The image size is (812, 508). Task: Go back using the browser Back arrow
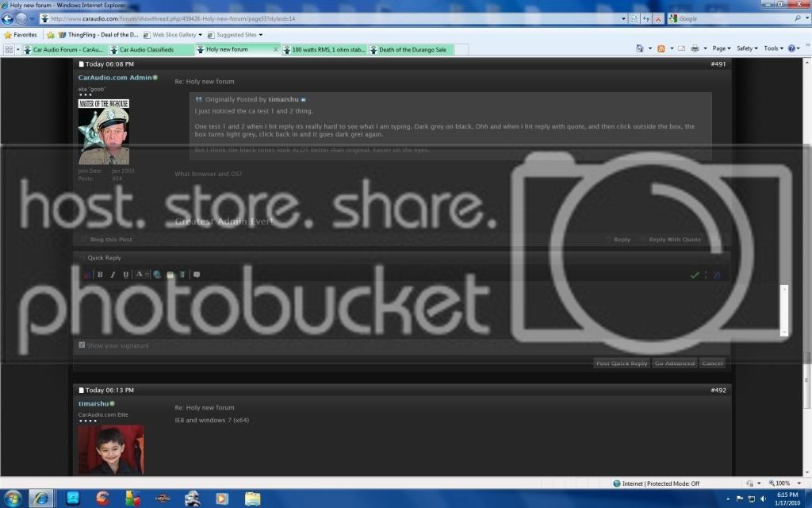[7, 19]
